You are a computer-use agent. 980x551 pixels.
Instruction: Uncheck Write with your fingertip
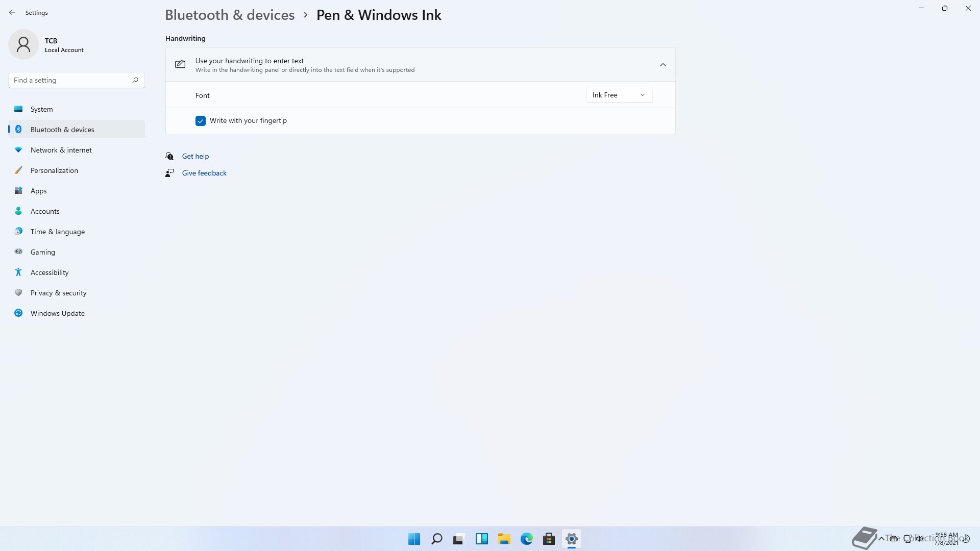point(201,121)
